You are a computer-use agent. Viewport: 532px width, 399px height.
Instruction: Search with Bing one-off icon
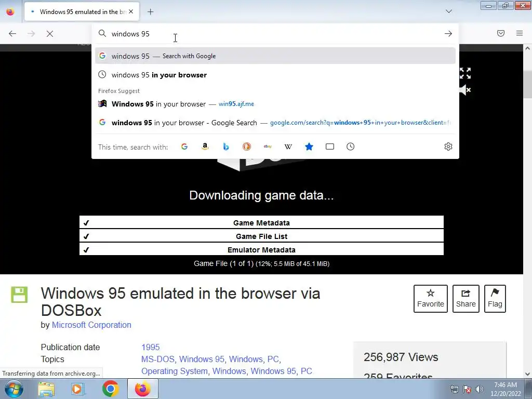pyautogui.click(x=226, y=147)
